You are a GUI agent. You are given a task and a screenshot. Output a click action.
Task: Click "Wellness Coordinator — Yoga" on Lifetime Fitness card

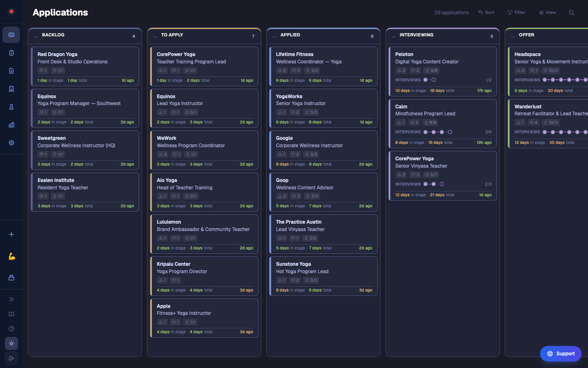(309, 62)
